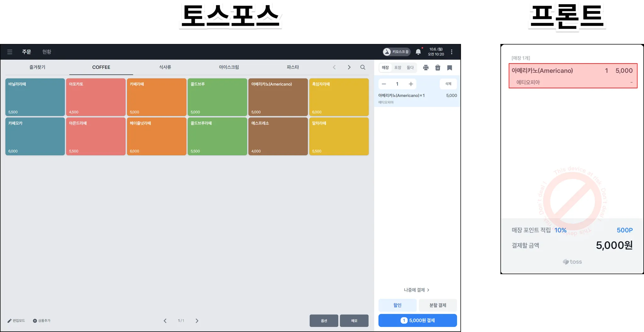Increase quantity with the plus button
644x332 pixels.
(411, 84)
